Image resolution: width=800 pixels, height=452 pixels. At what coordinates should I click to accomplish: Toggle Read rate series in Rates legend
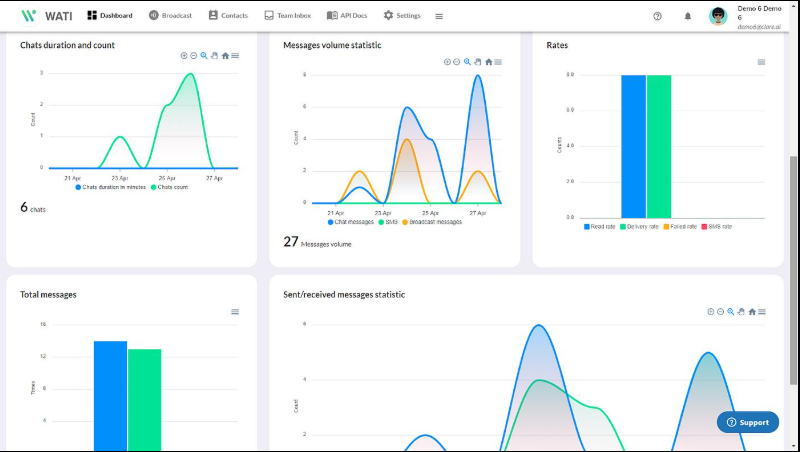click(599, 227)
